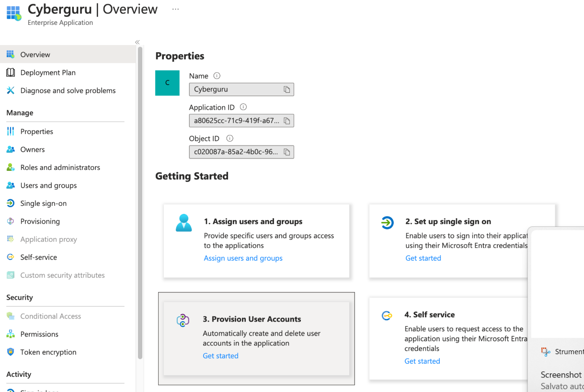Click the 3. Provision User Accounts heading
584x392 pixels.
pyautogui.click(x=252, y=319)
